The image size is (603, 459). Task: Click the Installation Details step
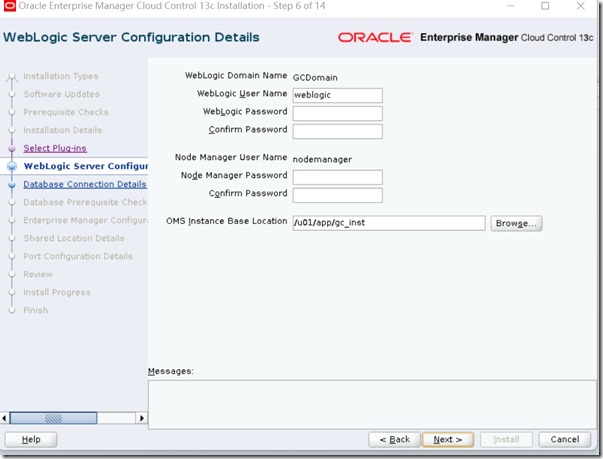click(63, 130)
